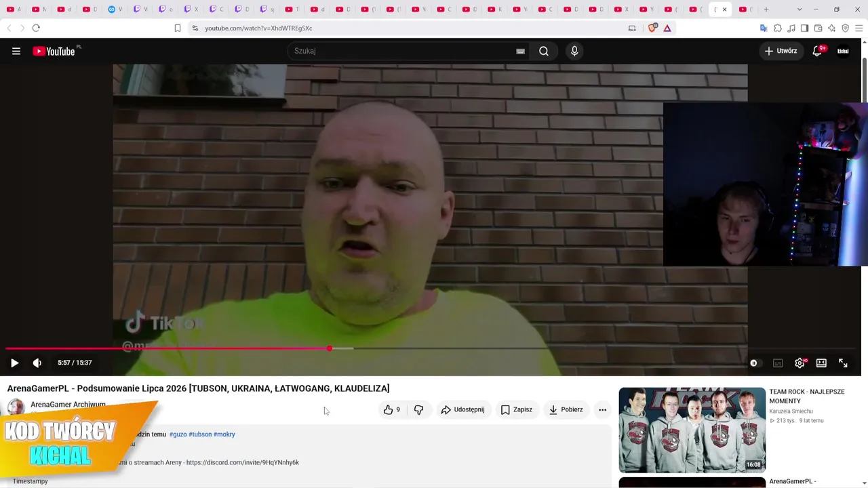868x488 pixels.
Task: Go back in browser history
Action: coord(9,28)
